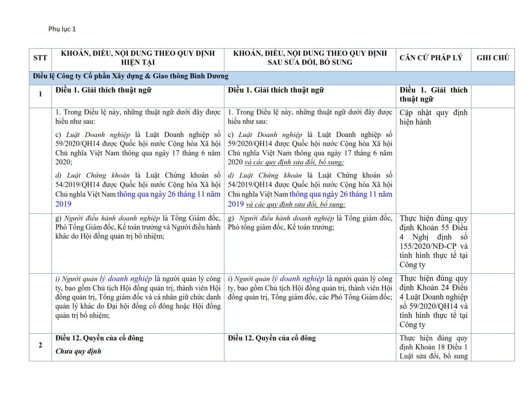Click "Điều 12. Quyền của cổ đông" in current-regulation column
Viewport: 532px width, 411px height.
pos(99,338)
